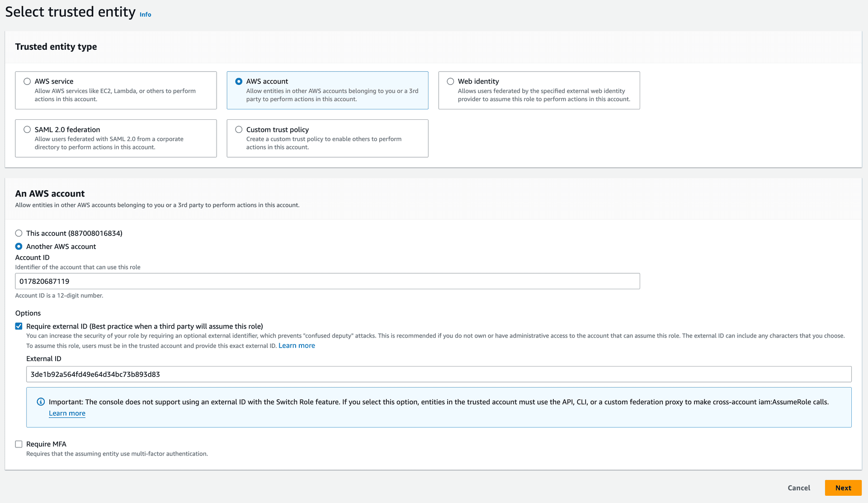Select the Custom trust policy radio option

point(239,130)
